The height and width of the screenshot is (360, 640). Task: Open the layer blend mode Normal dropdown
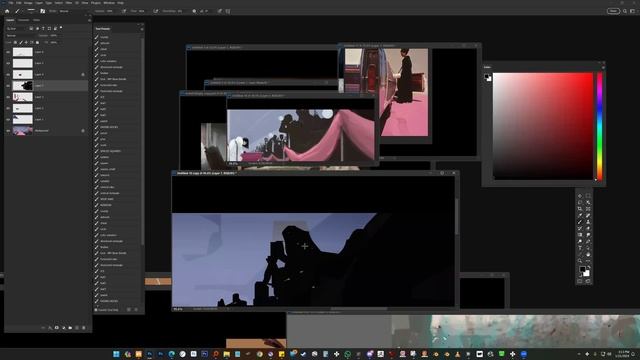[21, 36]
